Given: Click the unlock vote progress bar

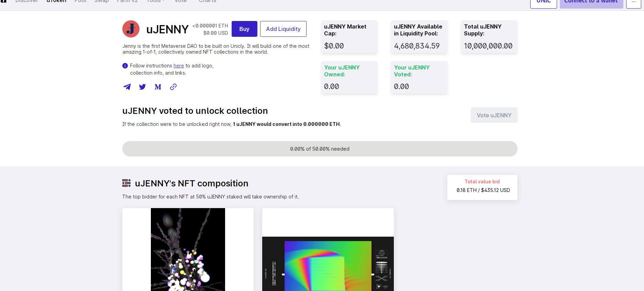Looking at the screenshot, I should (320, 149).
